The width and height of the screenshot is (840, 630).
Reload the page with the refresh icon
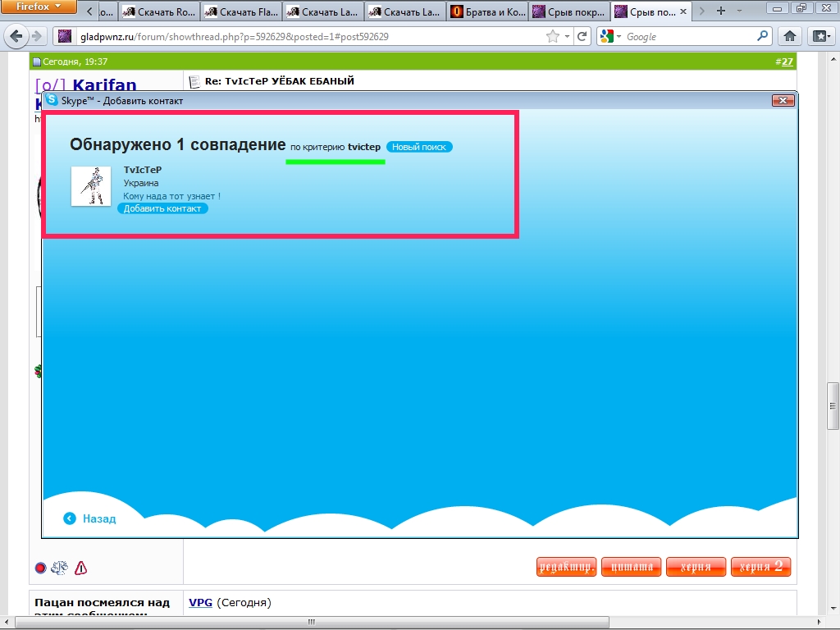[x=582, y=36]
